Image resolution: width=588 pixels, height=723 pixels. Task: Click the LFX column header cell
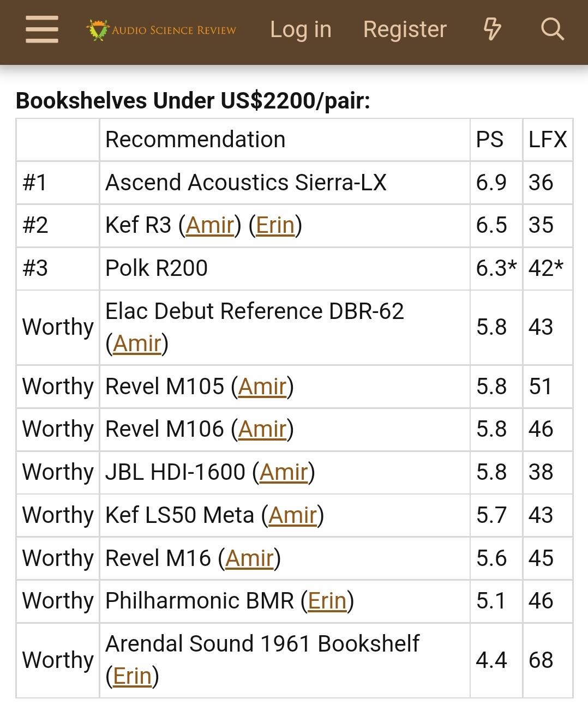(548, 140)
